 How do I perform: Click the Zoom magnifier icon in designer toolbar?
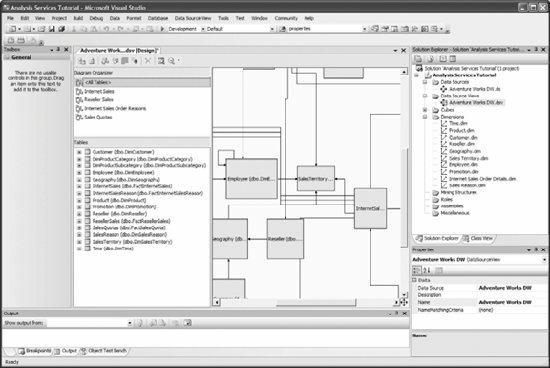click(172, 61)
